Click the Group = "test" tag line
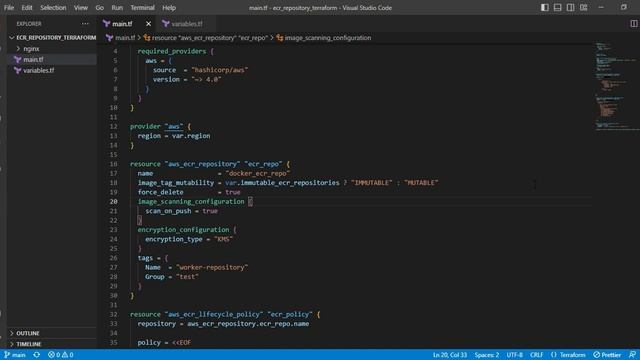640x360 pixels. click(x=172, y=277)
